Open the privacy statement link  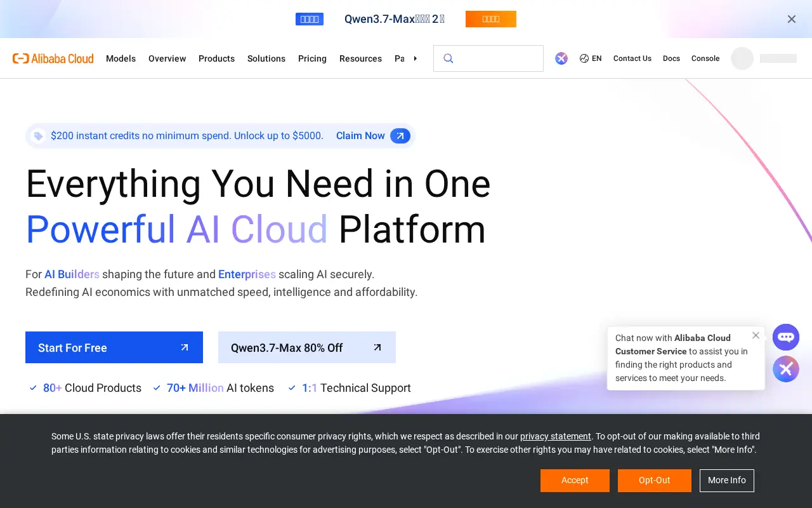point(556,436)
